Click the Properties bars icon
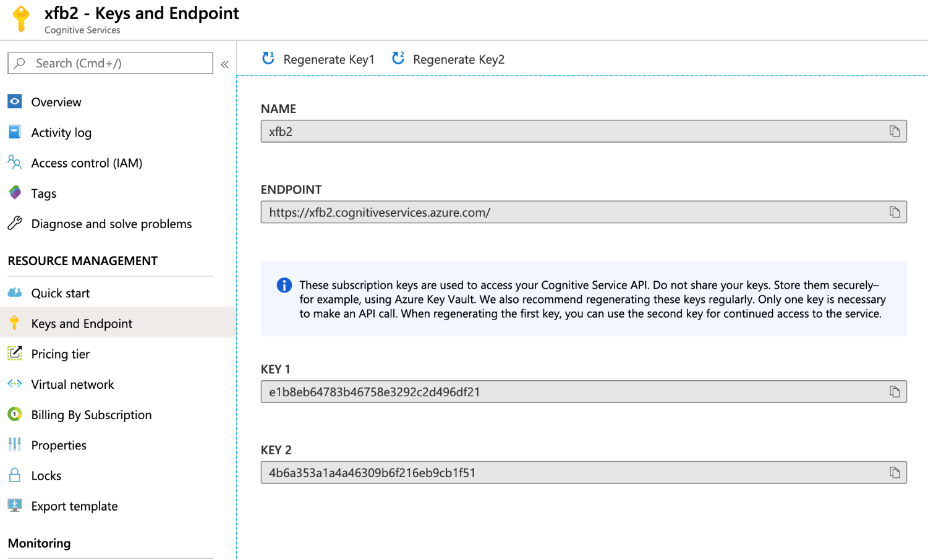This screenshot has height=560, width=928. 15,444
